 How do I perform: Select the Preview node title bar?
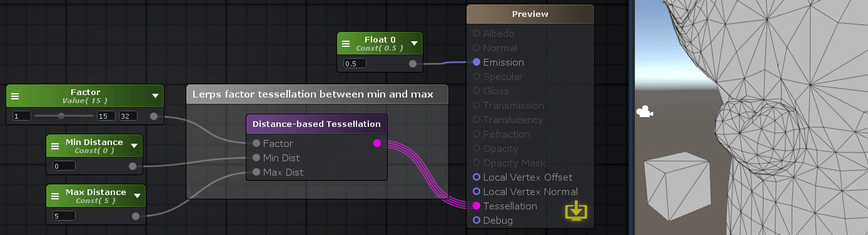(x=530, y=14)
